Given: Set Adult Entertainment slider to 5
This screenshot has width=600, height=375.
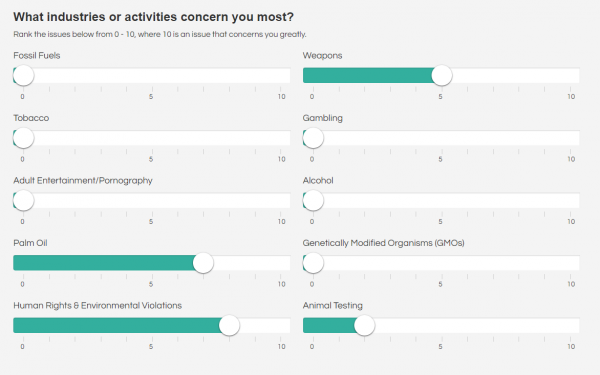Looking at the screenshot, I should coord(152,201).
